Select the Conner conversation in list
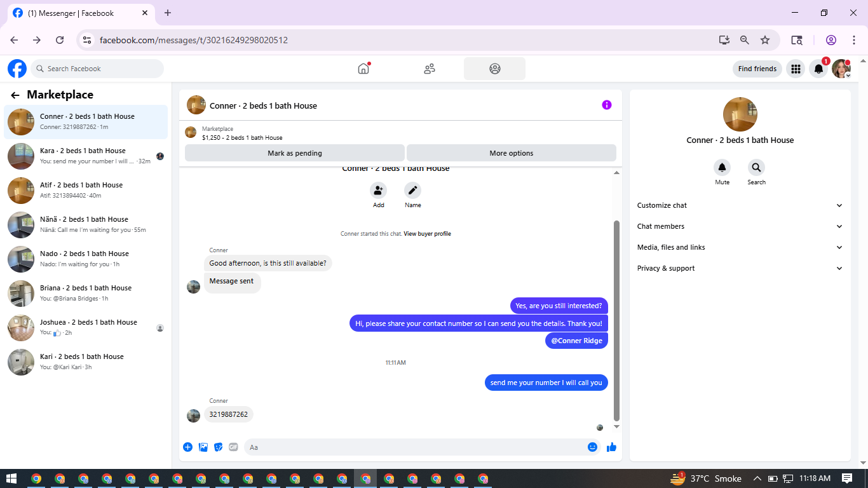Image resolution: width=868 pixels, height=488 pixels. tap(86, 122)
